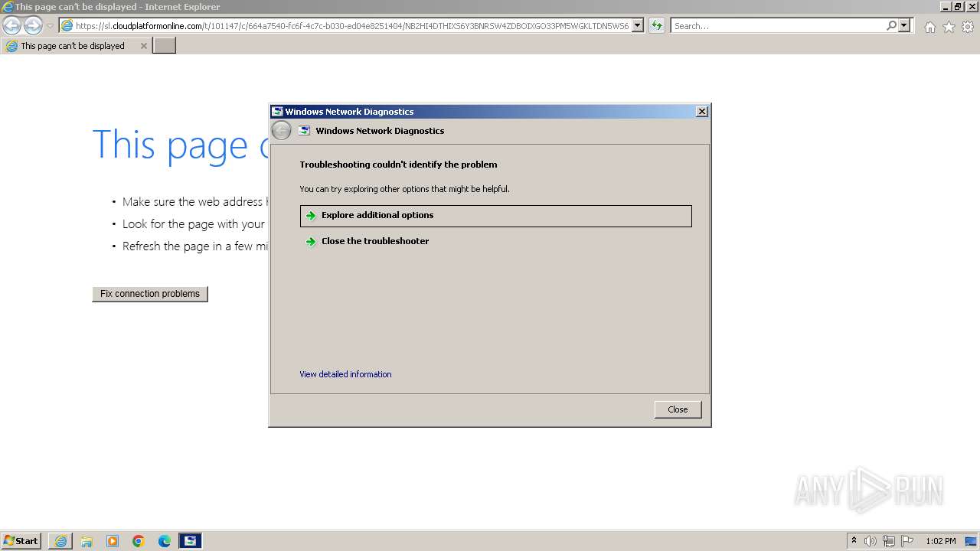Click 'Troubleshooting couldn't identify the problem' heading
This screenshot has width=980, height=551.
398,165
